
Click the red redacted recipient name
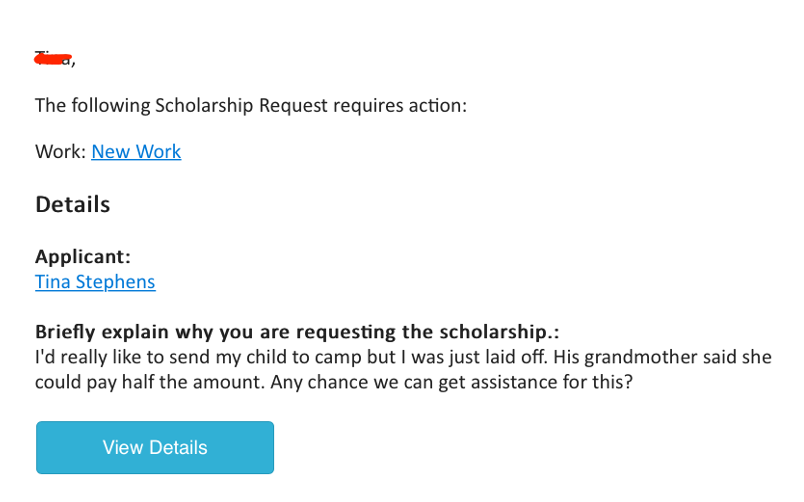coord(54,58)
